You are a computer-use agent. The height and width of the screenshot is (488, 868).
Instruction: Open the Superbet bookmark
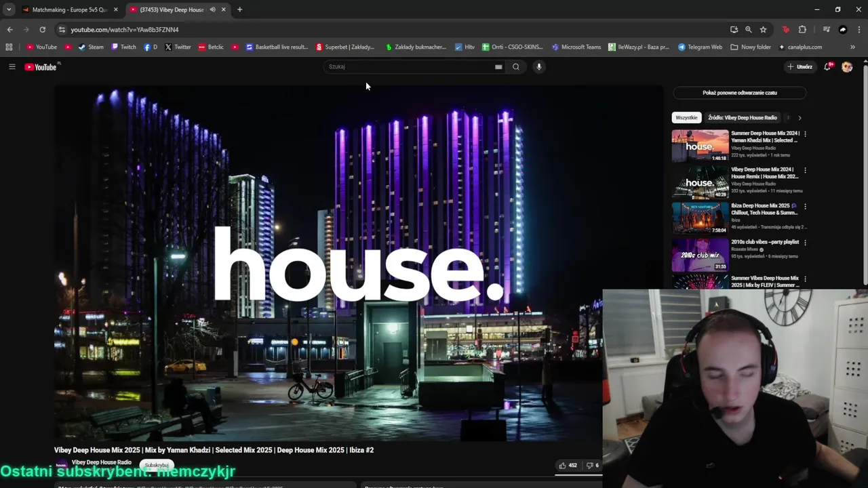tap(345, 47)
